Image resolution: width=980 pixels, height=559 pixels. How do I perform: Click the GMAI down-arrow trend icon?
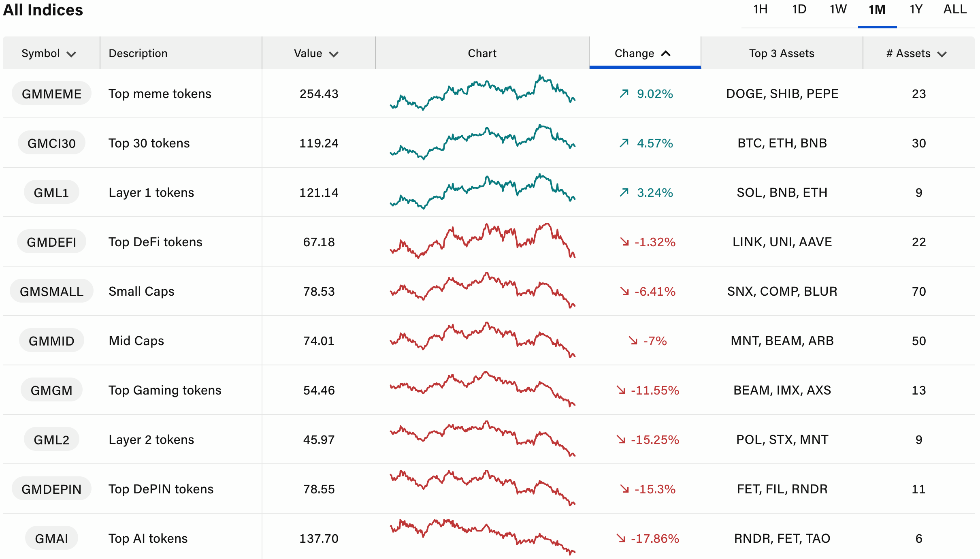[x=621, y=538]
